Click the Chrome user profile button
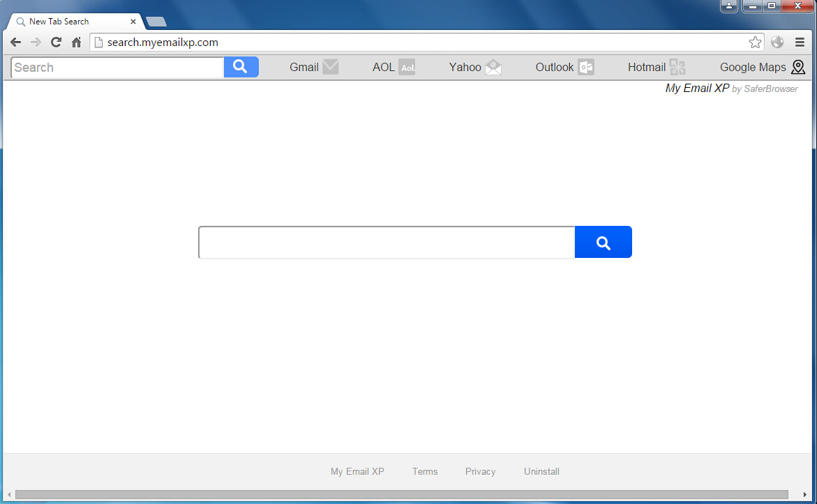The image size is (817, 504). (729, 6)
